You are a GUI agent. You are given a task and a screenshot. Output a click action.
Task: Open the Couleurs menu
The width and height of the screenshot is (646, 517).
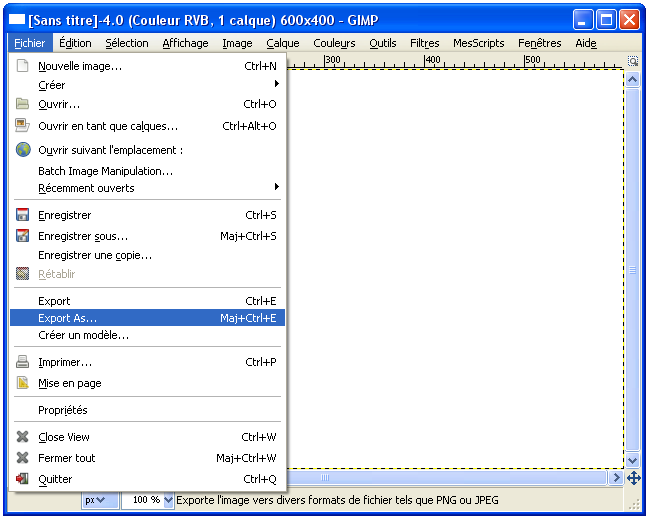point(334,43)
